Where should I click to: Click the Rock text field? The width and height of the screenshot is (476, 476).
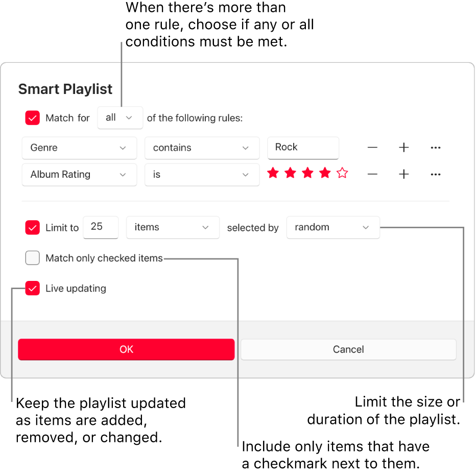303,148
